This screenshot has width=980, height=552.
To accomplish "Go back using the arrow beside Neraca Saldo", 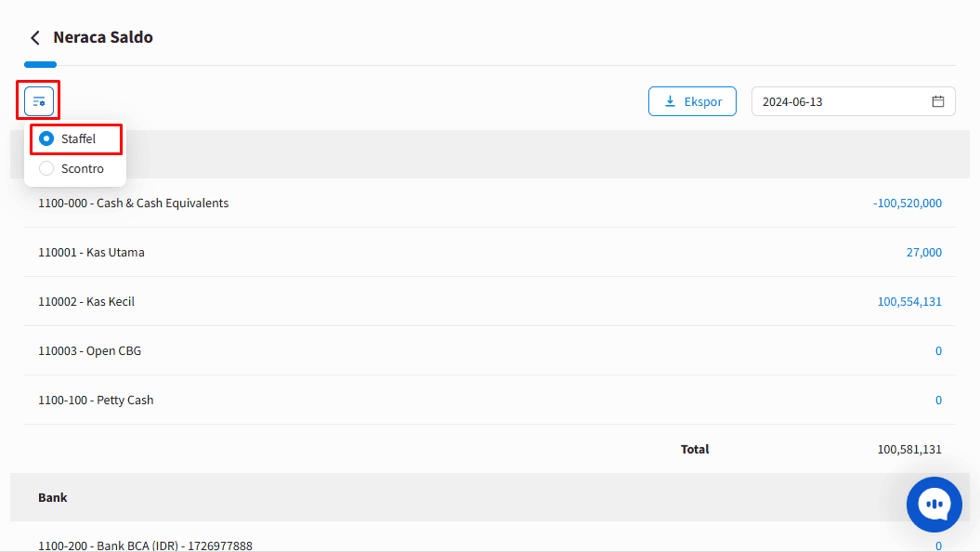I will pyautogui.click(x=35, y=37).
